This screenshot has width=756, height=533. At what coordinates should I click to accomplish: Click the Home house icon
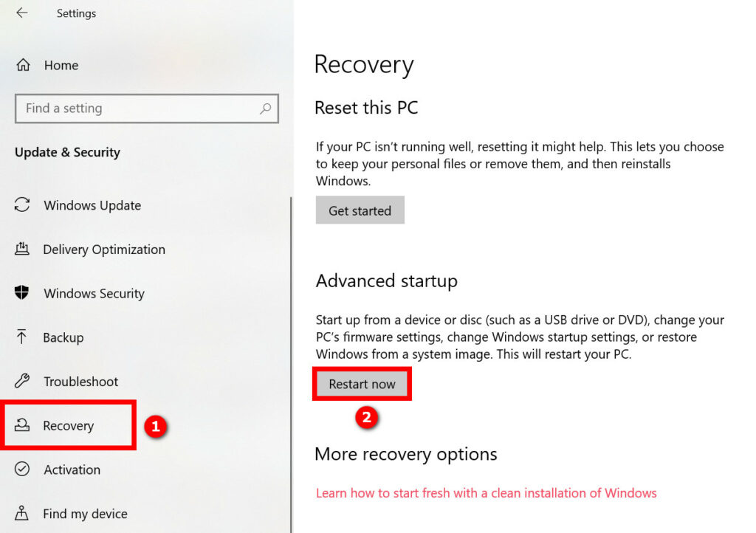click(x=23, y=64)
